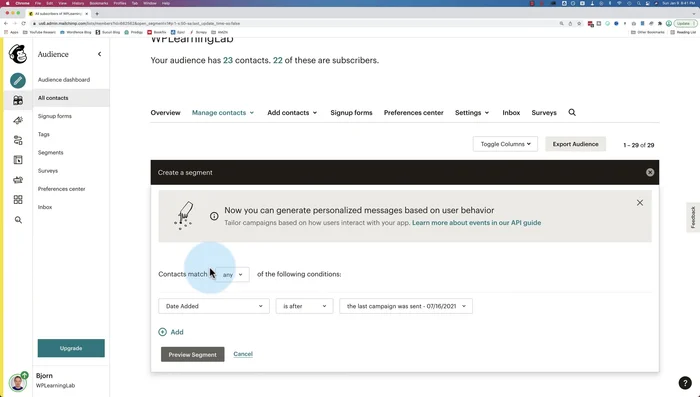Viewport: 700px width, 397px height.
Task: Open Tags in sidebar
Action: click(x=44, y=134)
